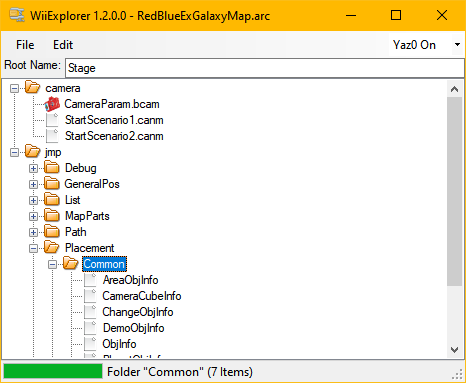Open the File menu
This screenshot has width=466, height=383.
pyautogui.click(x=25, y=45)
